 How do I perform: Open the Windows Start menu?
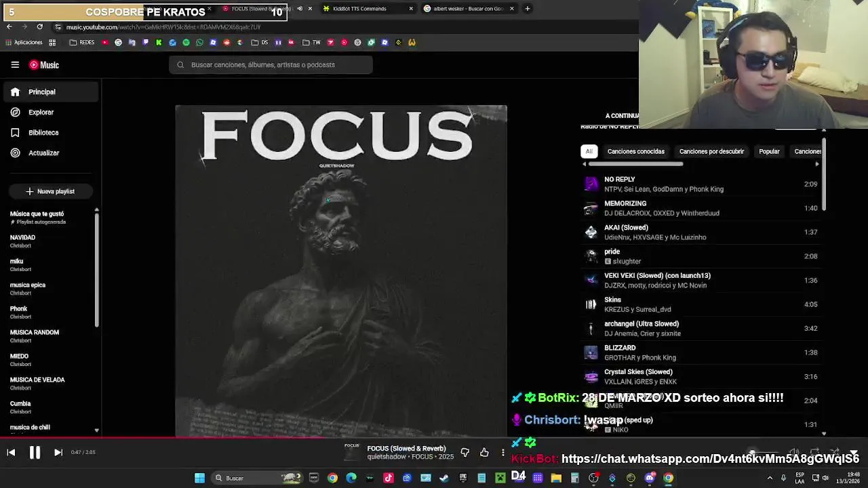click(x=199, y=478)
